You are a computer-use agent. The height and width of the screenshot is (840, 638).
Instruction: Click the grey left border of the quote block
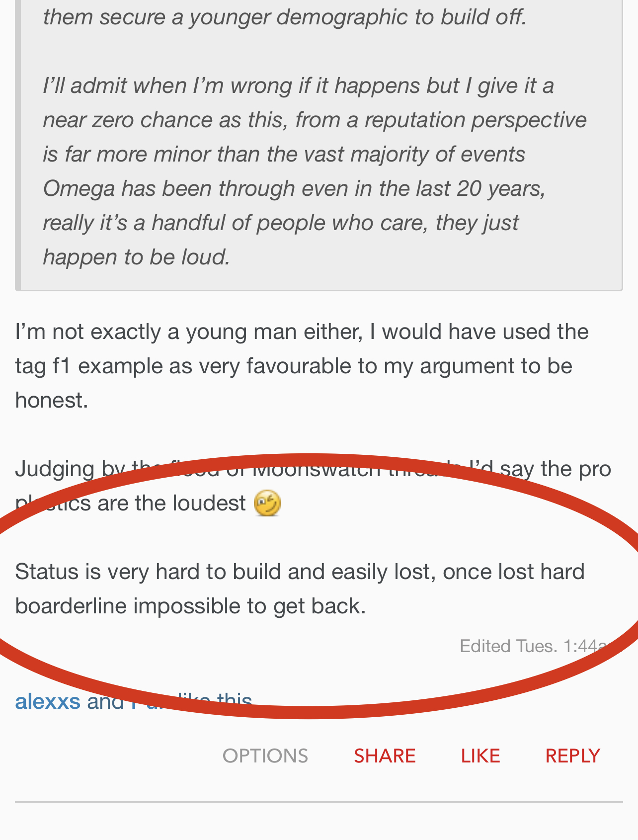click(18, 149)
